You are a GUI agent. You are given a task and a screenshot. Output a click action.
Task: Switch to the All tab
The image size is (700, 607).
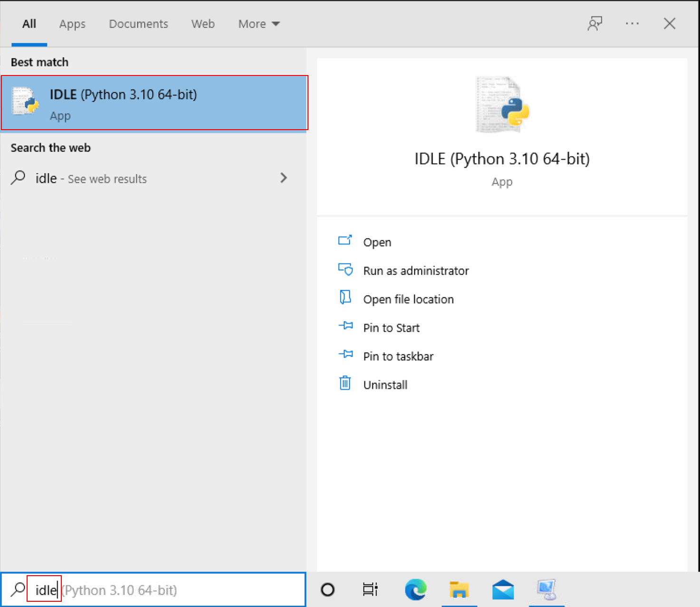point(29,24)
